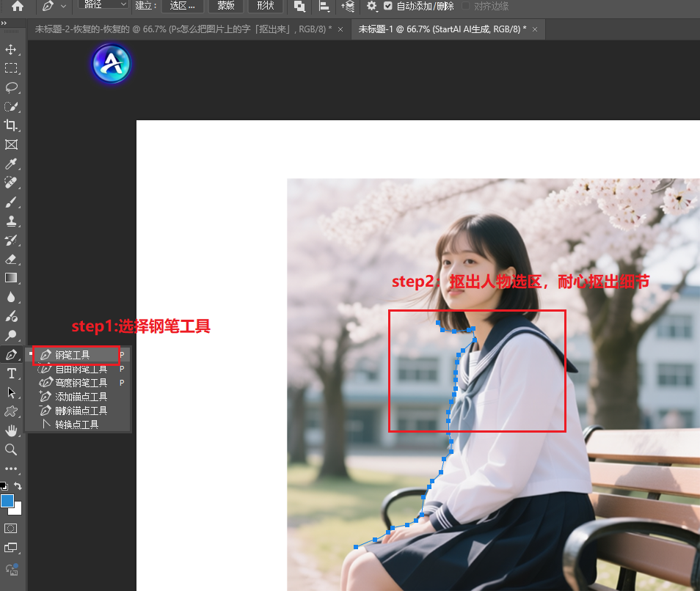Open the Pen tool options dropdown arrow
Viewport: 700px width, 591px height.
[62, 7]
